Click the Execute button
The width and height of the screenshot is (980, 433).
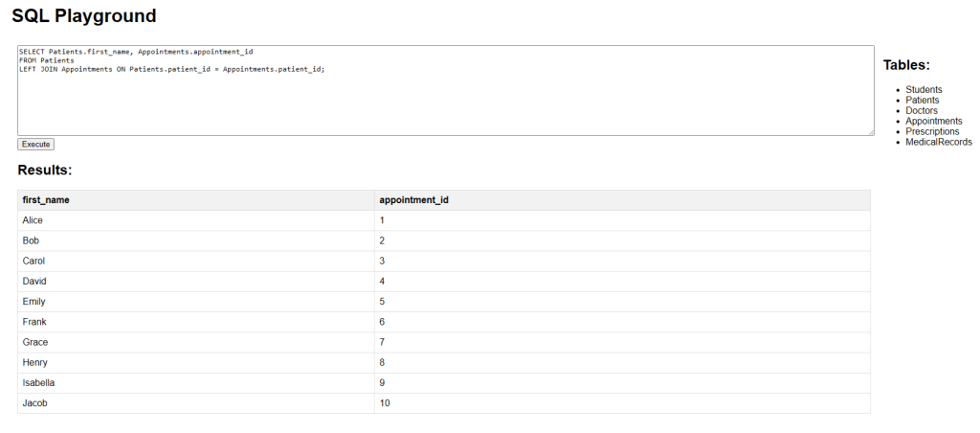35,144
